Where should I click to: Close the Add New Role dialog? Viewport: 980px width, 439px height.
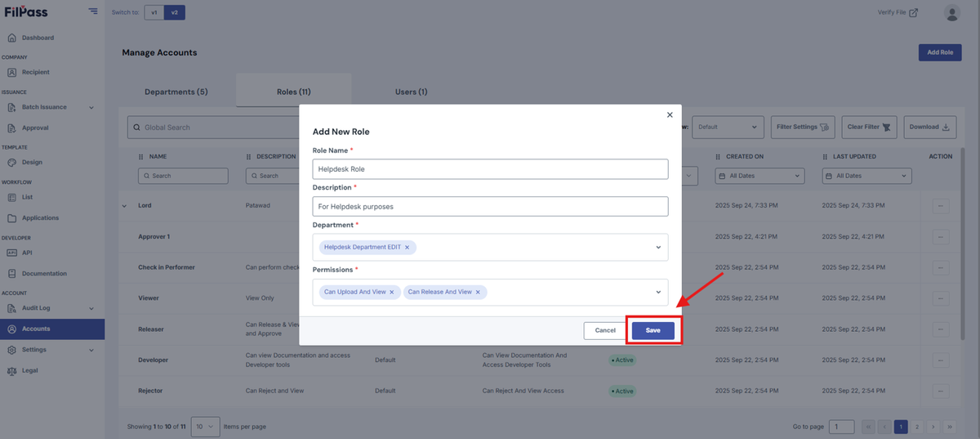(670, 115)
